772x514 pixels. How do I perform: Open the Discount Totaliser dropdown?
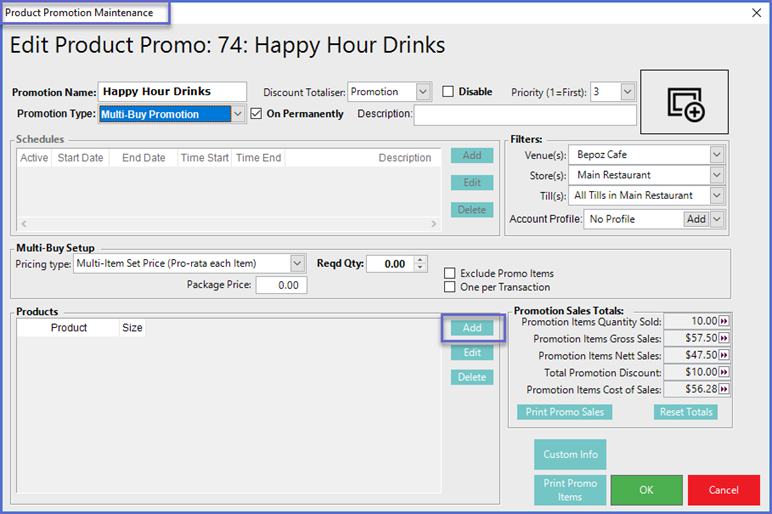click(x=423, y=92)
